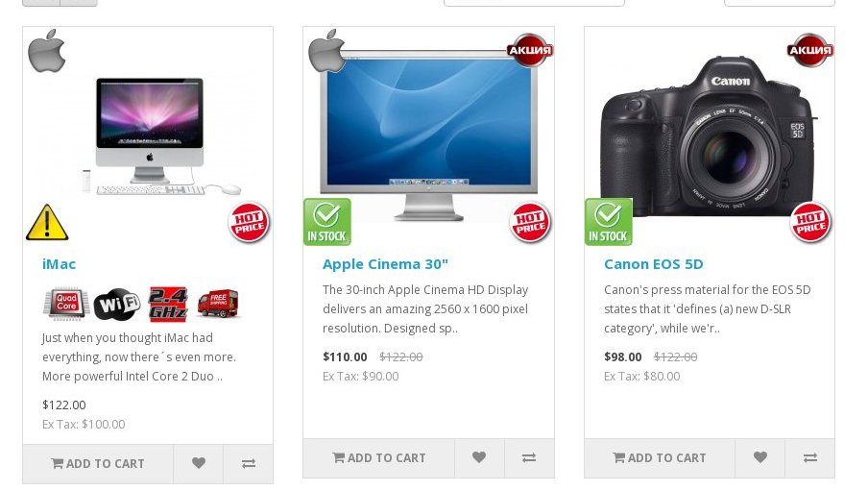Click the Quad Core badge under iMac

coord(66,304)
